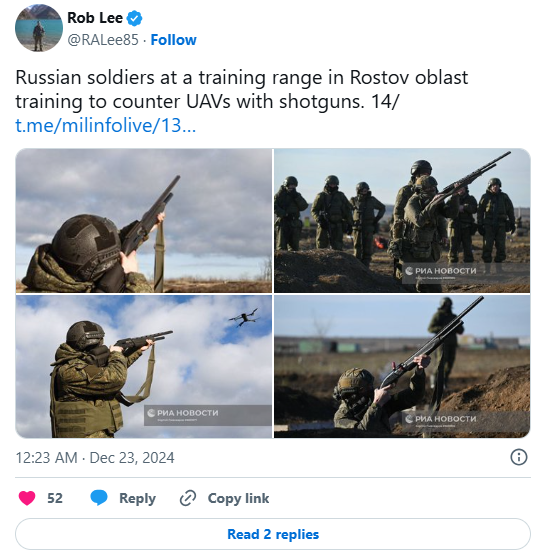Screen dimensions: 547x550
Task: Follow the @RALee85 account
Action: [x=173, y=40]
